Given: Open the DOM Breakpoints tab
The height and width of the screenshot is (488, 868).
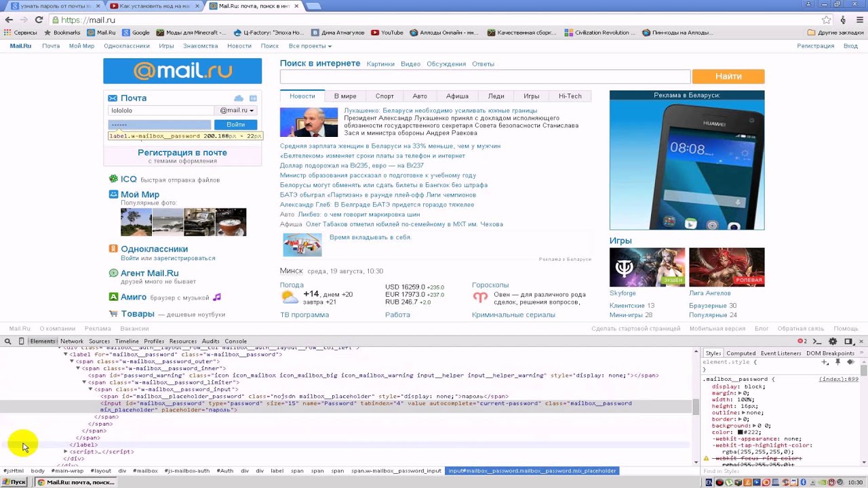Looking at the screenshot, I should click(x=830, y=353).
